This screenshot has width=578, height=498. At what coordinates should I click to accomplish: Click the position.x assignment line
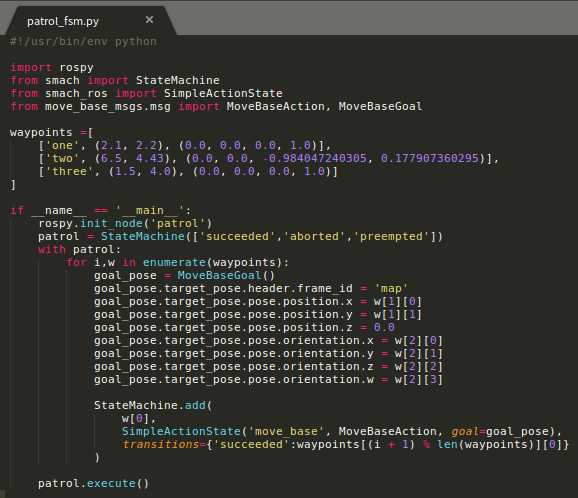pyautogui.click(x=258, y=302)
